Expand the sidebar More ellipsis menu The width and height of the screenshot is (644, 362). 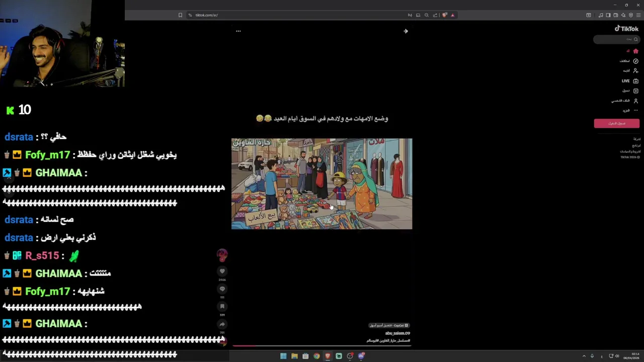coord(635,111)
